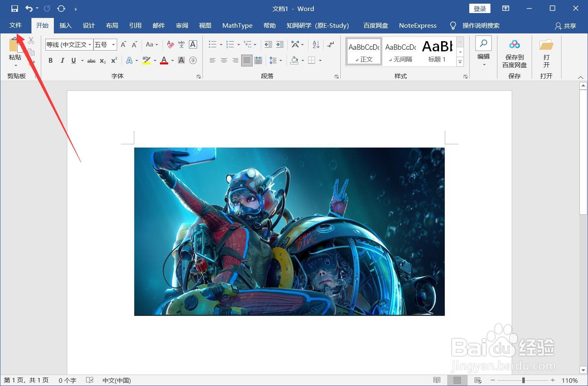Open the font dialog launcher
Screen dimensions: 588x386
click(x=199, y=77)
